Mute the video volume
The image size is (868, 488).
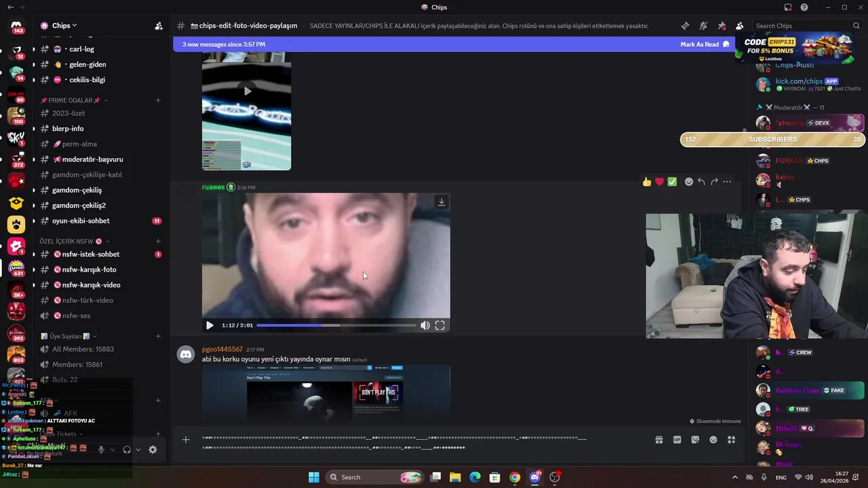[425, 325]
